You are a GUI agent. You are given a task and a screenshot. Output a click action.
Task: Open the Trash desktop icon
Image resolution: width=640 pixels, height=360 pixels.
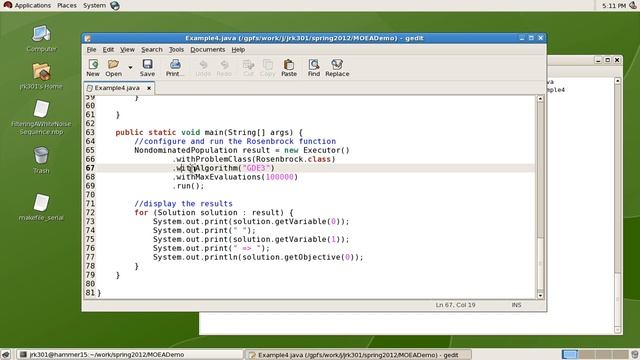(x=41, y=160)
